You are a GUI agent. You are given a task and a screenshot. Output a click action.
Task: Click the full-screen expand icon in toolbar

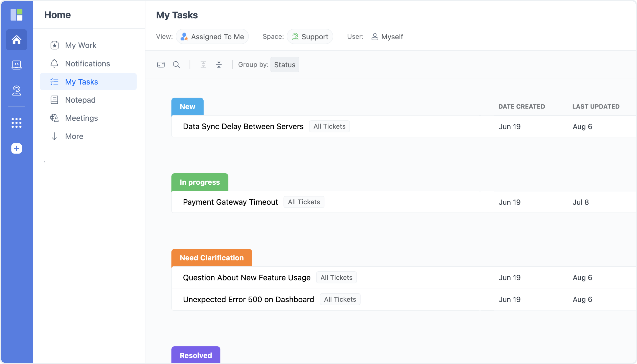tap(161, 65)
